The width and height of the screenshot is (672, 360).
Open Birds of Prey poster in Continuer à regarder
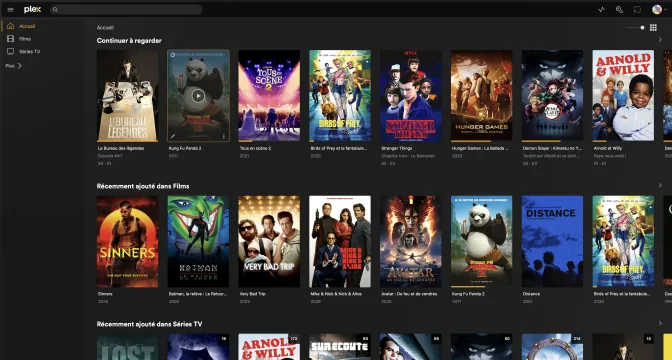(x=340, y=96)
